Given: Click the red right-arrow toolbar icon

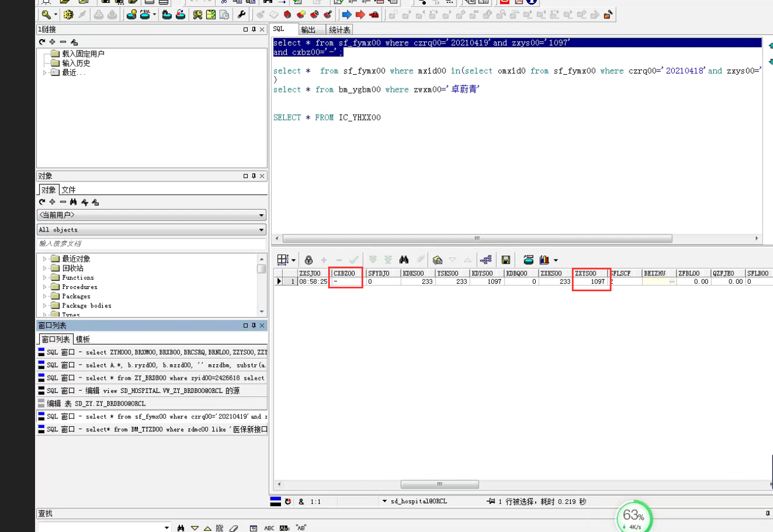Looking at the screenshot, I should pyautogui.click(x=360, y=15).
